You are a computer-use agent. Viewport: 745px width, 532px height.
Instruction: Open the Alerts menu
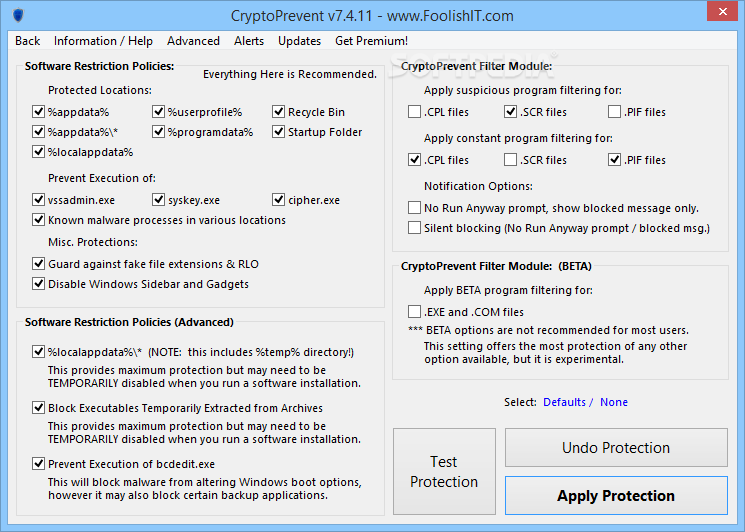coord(249,41)
